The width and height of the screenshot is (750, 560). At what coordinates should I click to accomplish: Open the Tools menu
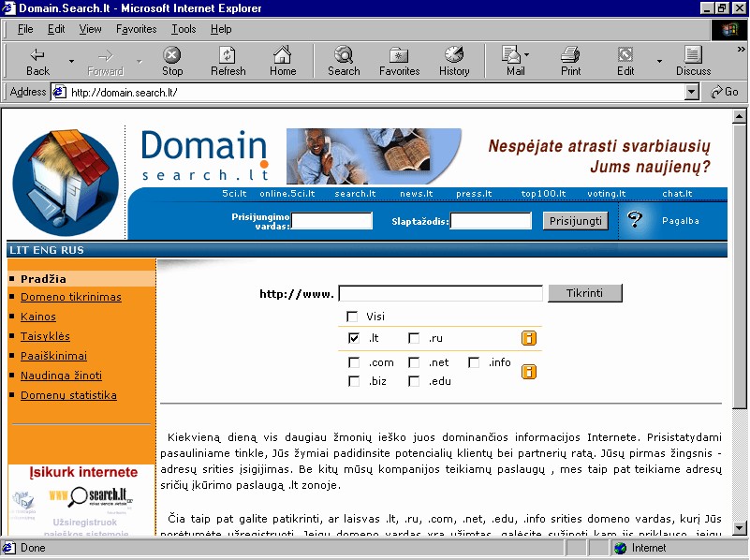click(x=184, y=29)
